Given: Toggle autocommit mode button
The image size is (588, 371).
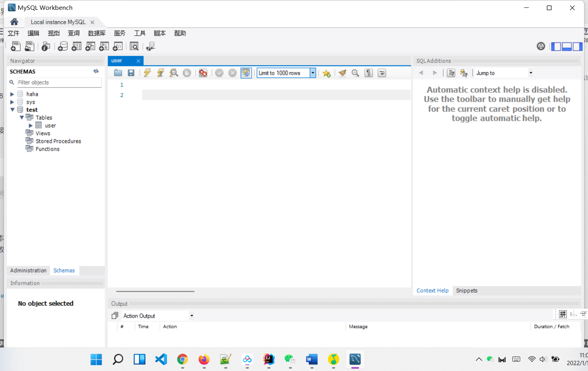Looking at the screenshot, I should pyautogui.click(x=246, y=73).
